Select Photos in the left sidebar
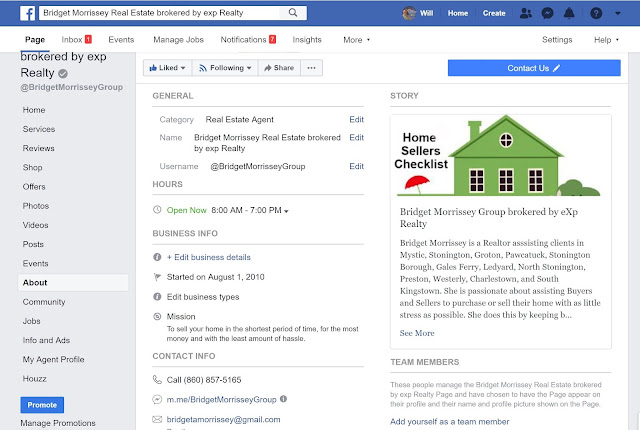The width and height of the screenshot is (640, 430). tap(36, 206)
